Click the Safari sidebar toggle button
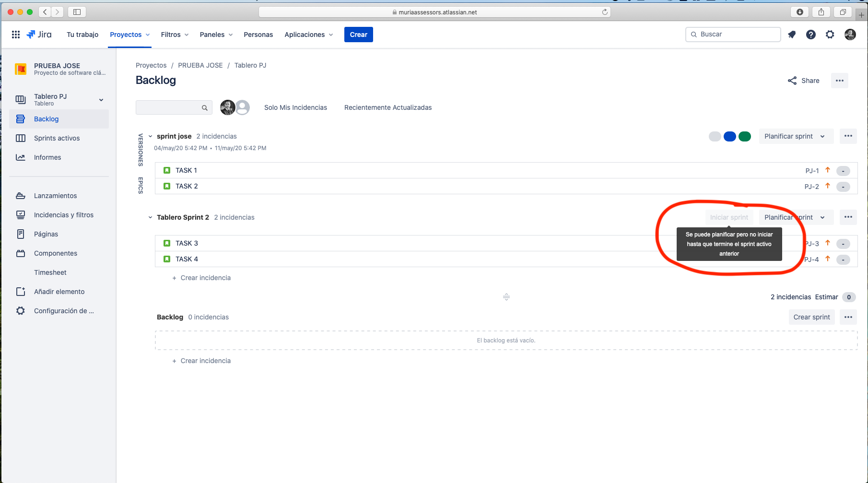The image size is (868, 483). tap(77, 12)
